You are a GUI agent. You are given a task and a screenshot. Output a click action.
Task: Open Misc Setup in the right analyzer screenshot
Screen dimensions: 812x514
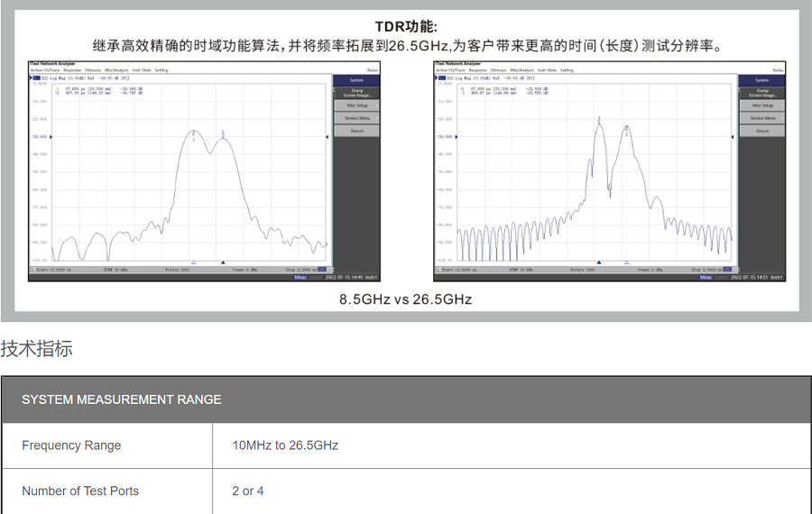pos(762,106)
